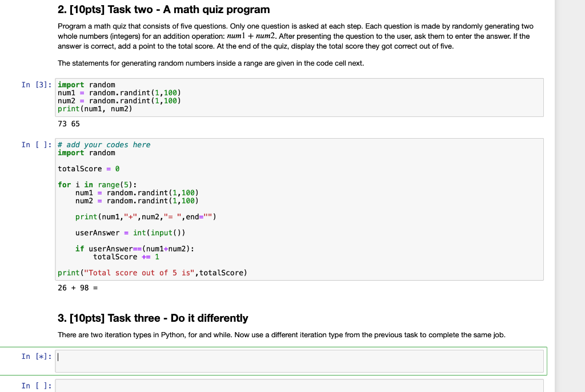585x392 pixels.
Task: Click the 'Total score out of 5' print line
Action: [x=151, y=272]
